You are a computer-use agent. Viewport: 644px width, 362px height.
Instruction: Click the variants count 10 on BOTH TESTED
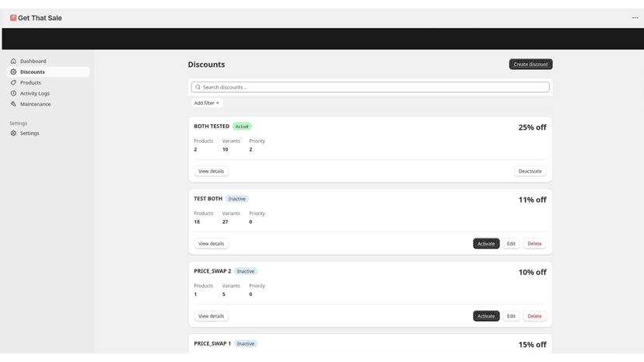click(x=225, y=149)
